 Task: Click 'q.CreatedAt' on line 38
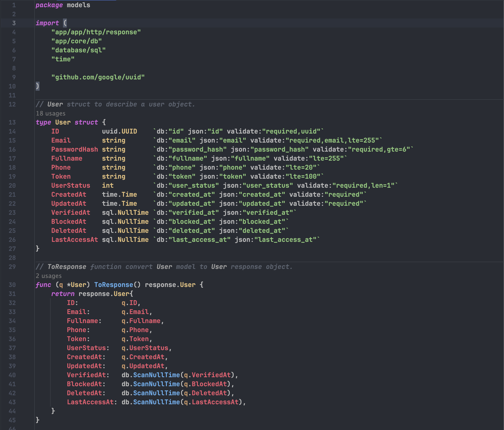tap(143, 357)
